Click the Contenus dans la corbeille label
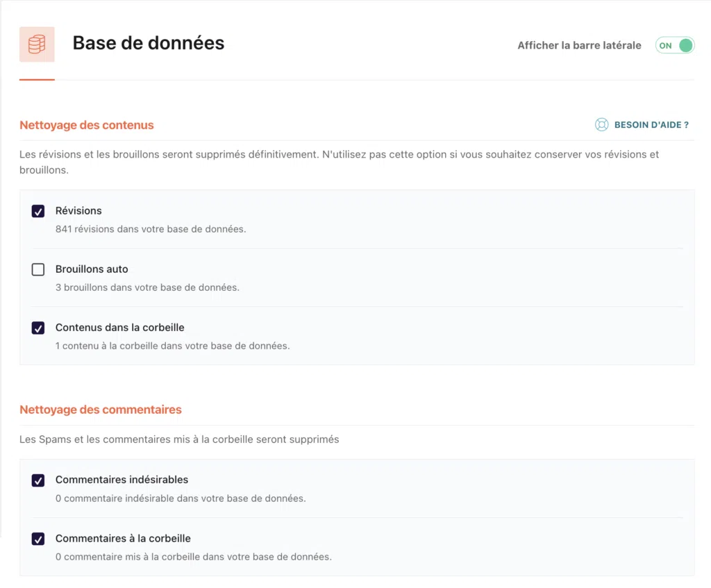Image resolution: width=711 pixels, height=588 pixels. pos(119,327)
